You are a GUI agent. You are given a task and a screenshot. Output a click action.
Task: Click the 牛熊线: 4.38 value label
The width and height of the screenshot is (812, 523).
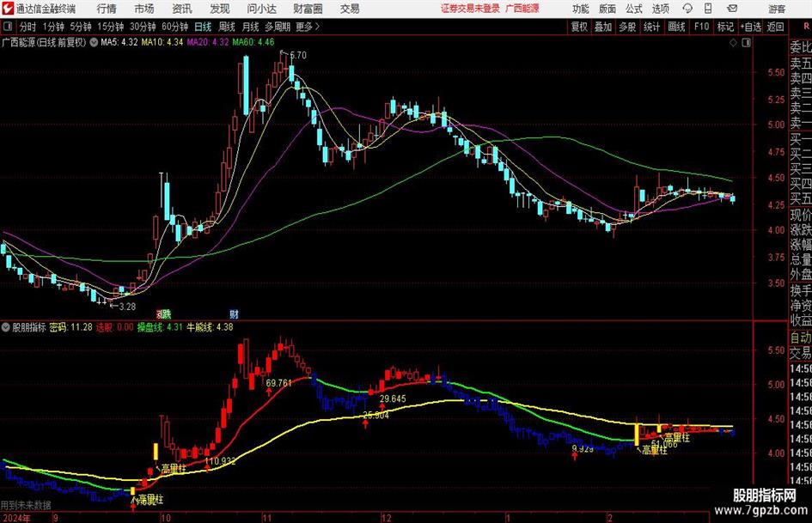pyautogui.click(x=210, y=327)
